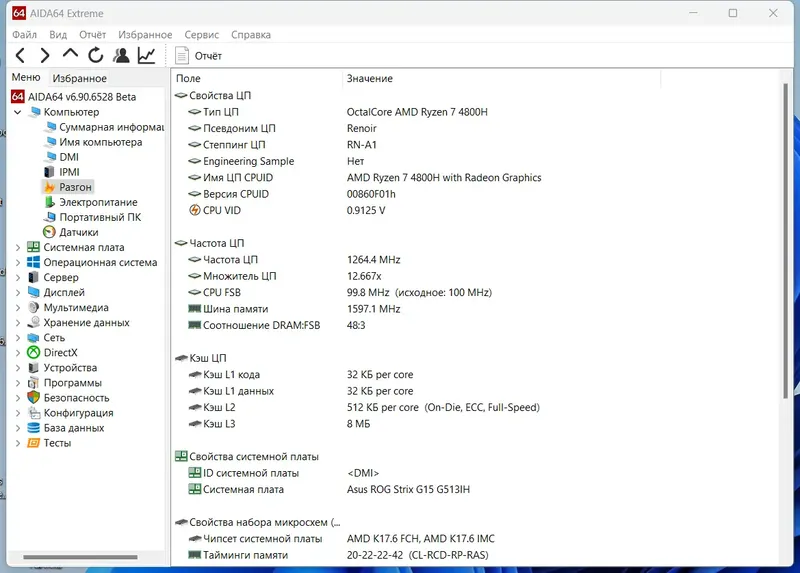Screen dimensions: 800x573
Task: Click the Хранение данных disk icon
Action: pos(34,322)
